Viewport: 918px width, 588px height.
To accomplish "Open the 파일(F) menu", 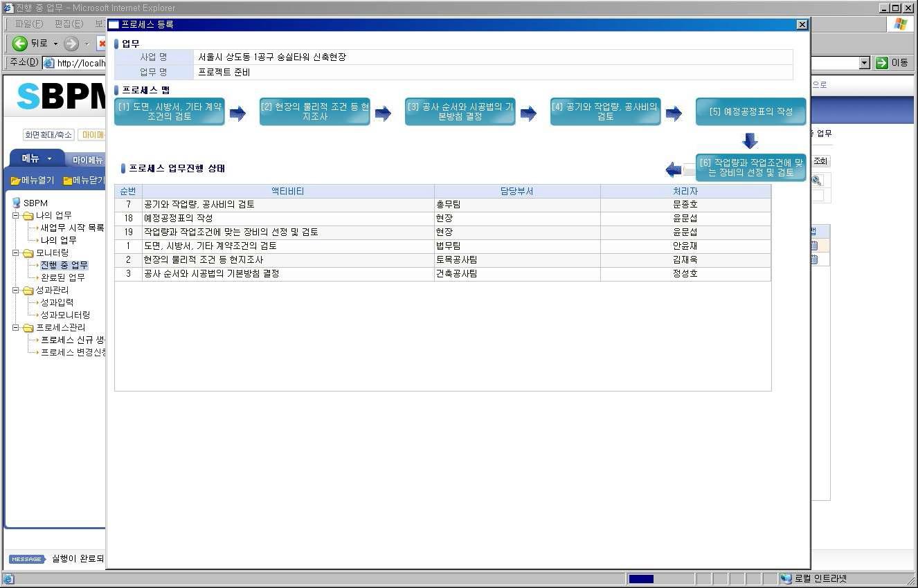I will point(28,24).
